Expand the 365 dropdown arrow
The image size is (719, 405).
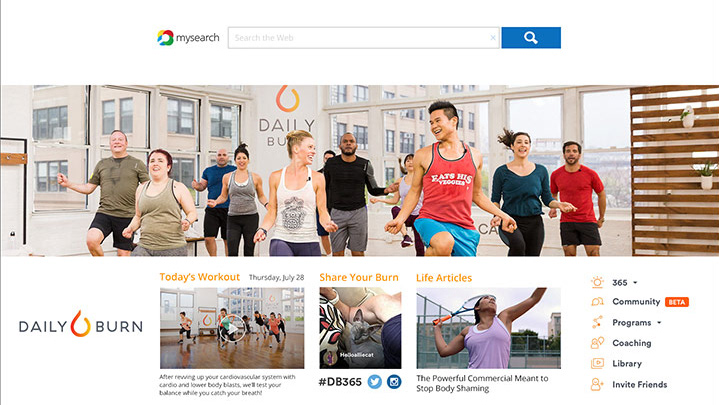point(635,283)
